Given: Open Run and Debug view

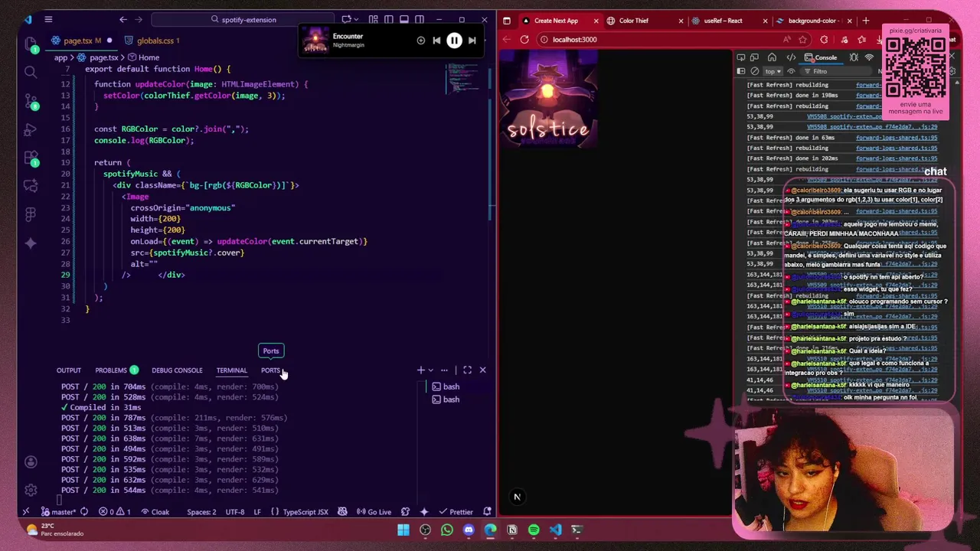Looking at the screenshot, I should coord(31,129).
